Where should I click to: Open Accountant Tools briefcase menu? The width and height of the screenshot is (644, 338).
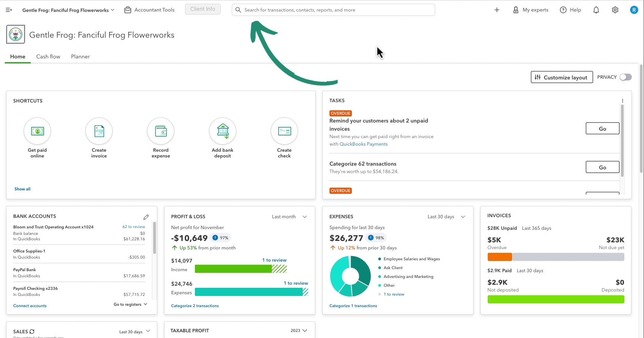(149, 10)
